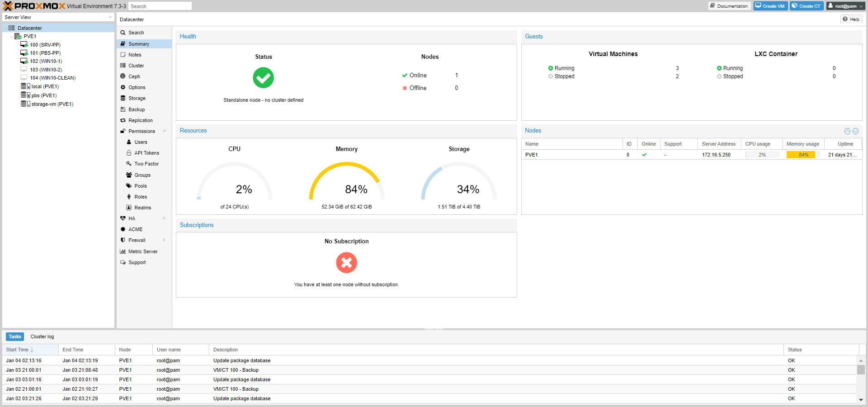Viewport: 868px width, 407px height.
Task: Open the Documentation button
Action: click(729, 6)
